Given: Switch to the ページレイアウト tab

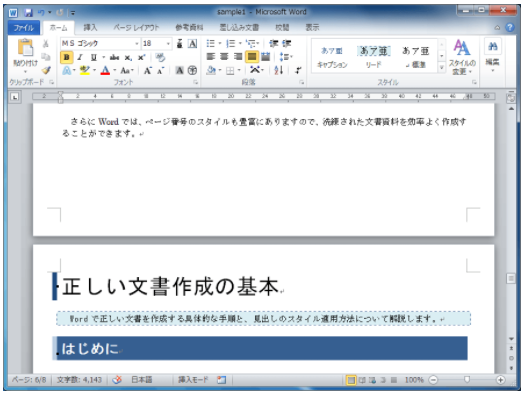Looking at the screenshot, I should click(x=136, y=28).
